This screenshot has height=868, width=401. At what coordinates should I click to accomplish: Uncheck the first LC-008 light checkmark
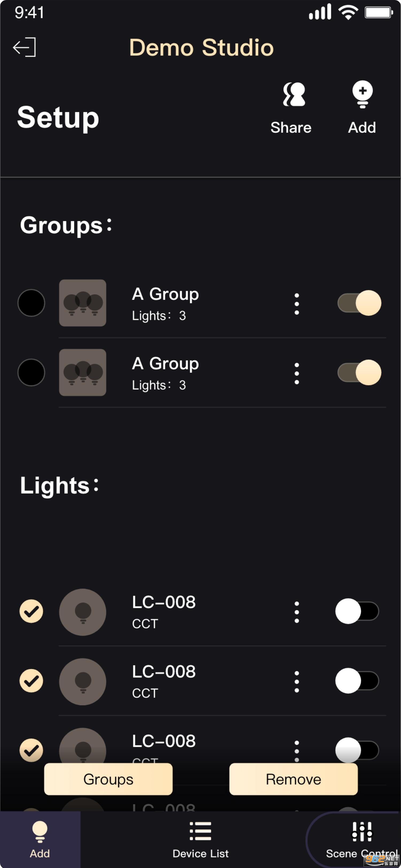click(x=31, y=611)
